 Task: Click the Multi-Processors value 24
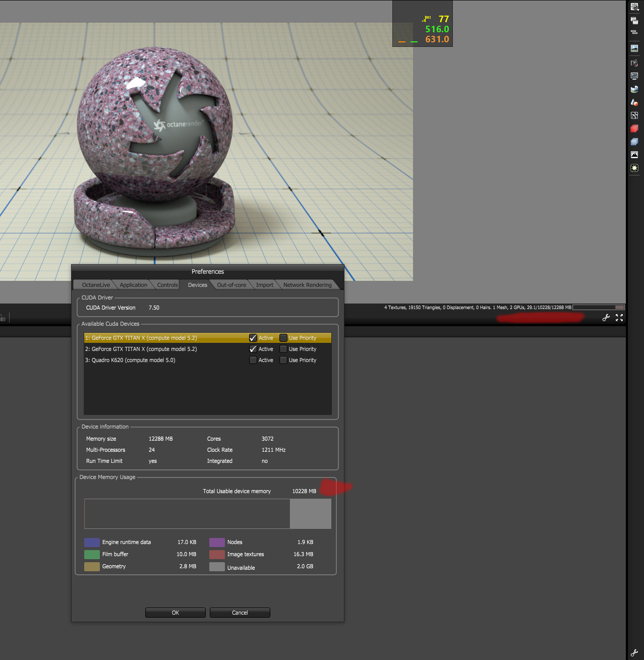152,450
